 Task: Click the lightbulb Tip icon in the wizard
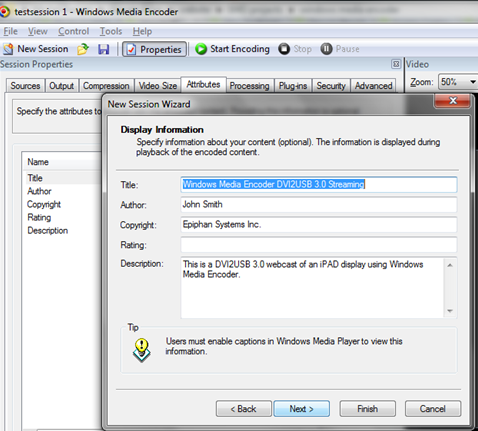(142, 350)
